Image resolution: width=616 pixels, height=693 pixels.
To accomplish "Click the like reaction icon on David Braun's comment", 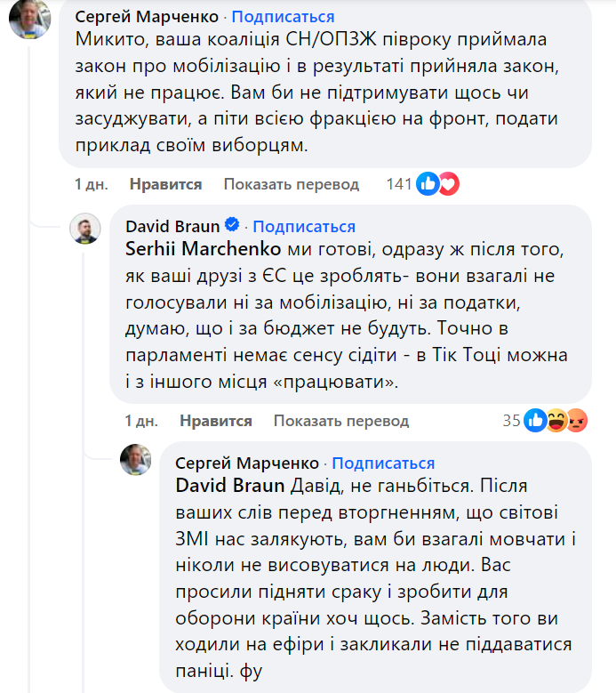I will tap(534, 421).
